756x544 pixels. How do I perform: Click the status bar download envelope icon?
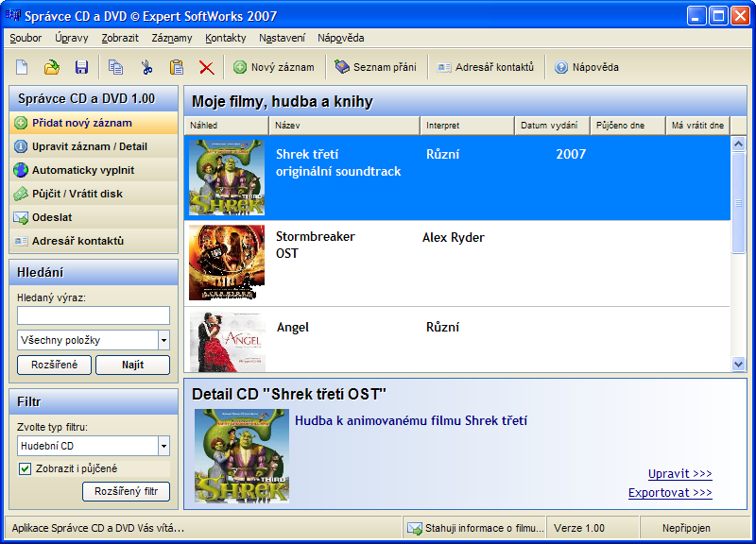coord(414,528)
